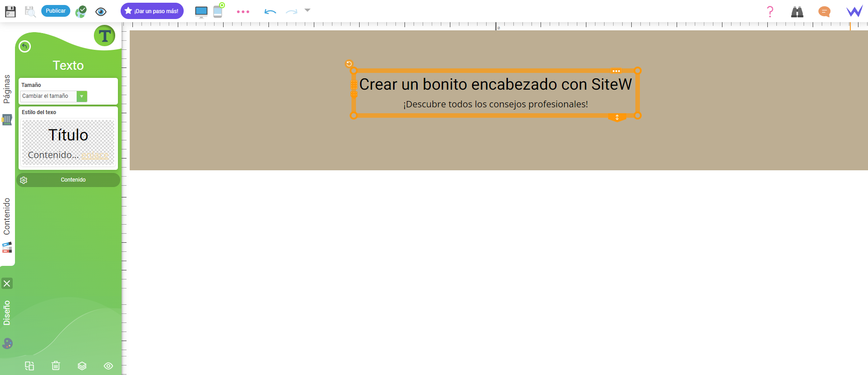868x375 pixels.
Task: Save the site with the floppy disk icon
Action: [x=10, y=11]
